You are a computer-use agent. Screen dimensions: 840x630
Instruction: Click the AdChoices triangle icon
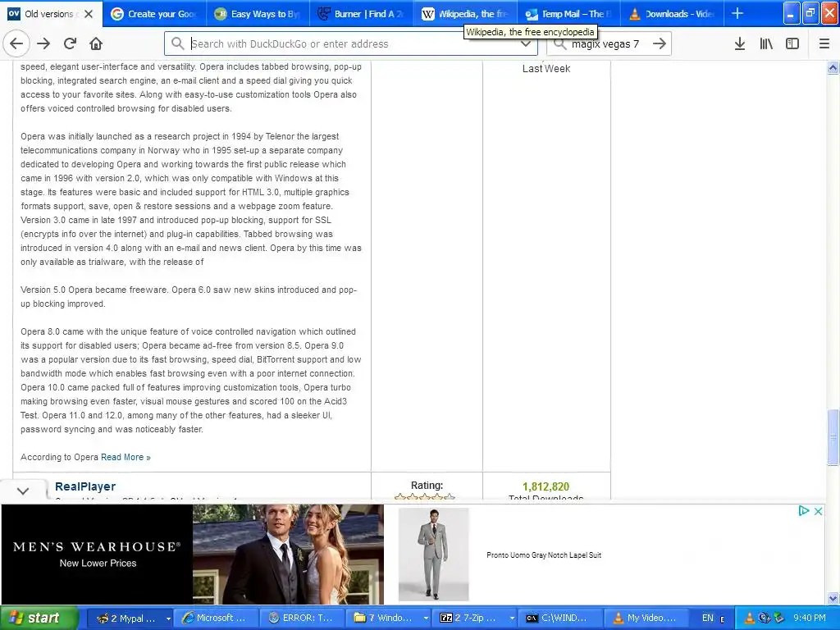pyautogui.click(x=803, y=511)
